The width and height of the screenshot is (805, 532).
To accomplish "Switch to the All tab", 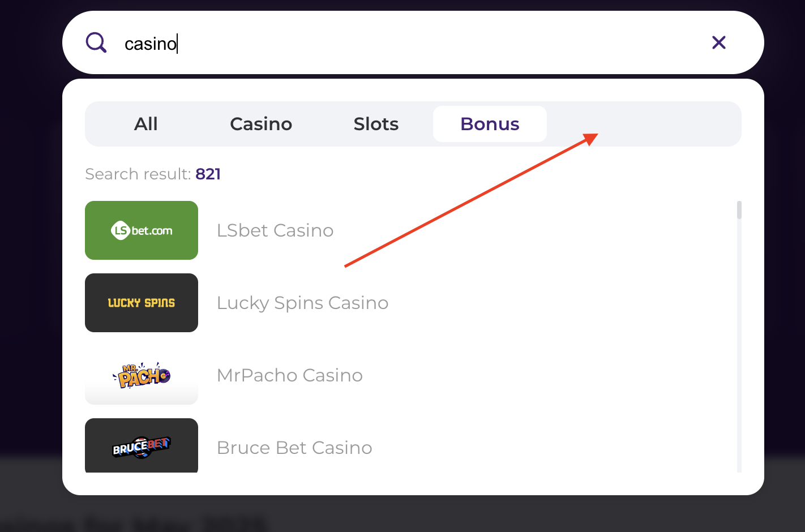I will click(x=145, y=124).
